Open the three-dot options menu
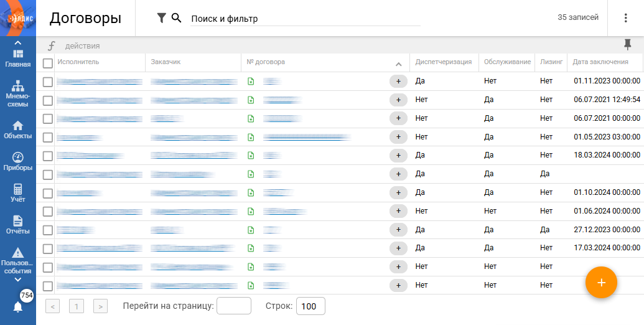Image resolution: width=644 pixels, height=325 pixels. [625, 17]
